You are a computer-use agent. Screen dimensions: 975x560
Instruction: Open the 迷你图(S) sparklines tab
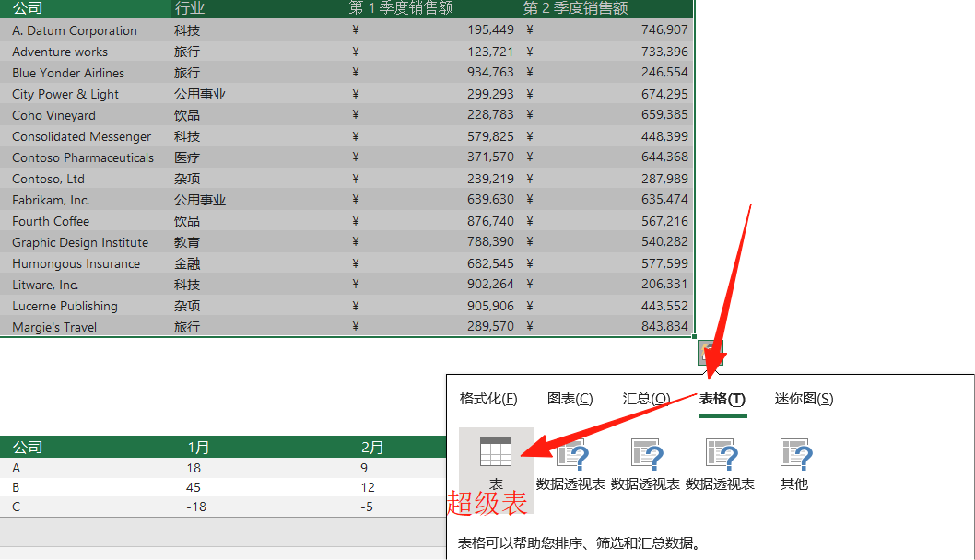(804, 399)
